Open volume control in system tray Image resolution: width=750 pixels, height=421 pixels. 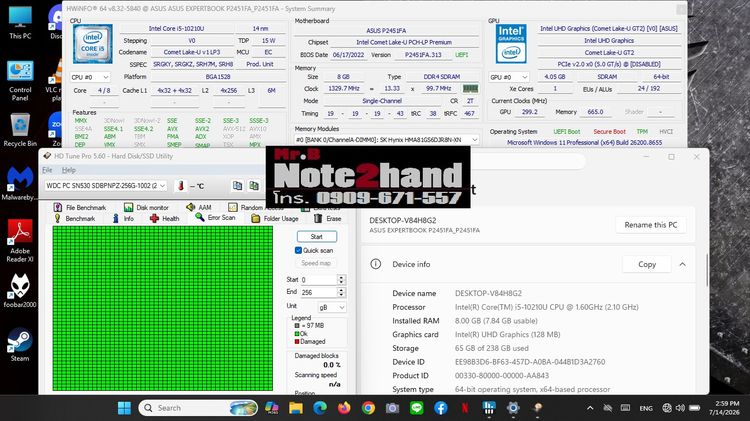[680, 408]
